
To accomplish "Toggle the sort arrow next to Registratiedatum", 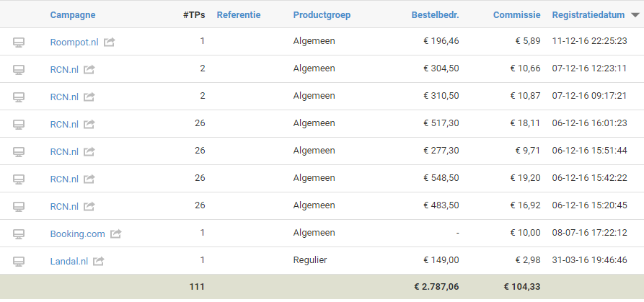I will click(635, 15).
